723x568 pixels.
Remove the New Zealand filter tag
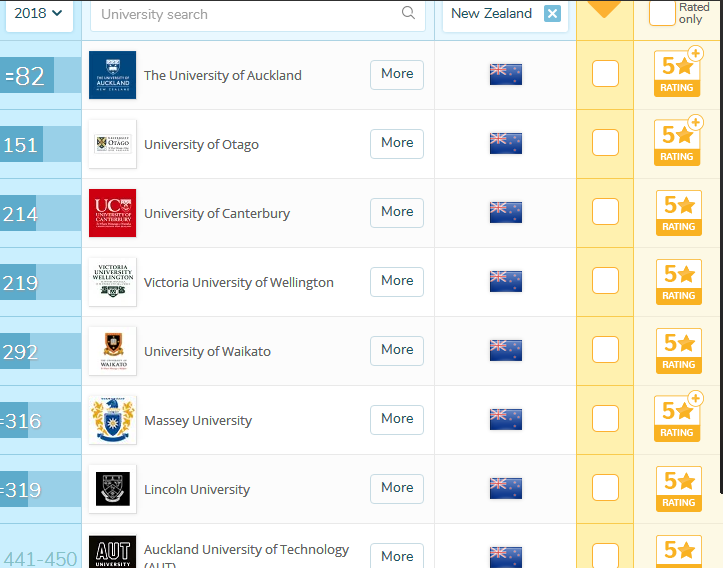click(x=552, y=13)
